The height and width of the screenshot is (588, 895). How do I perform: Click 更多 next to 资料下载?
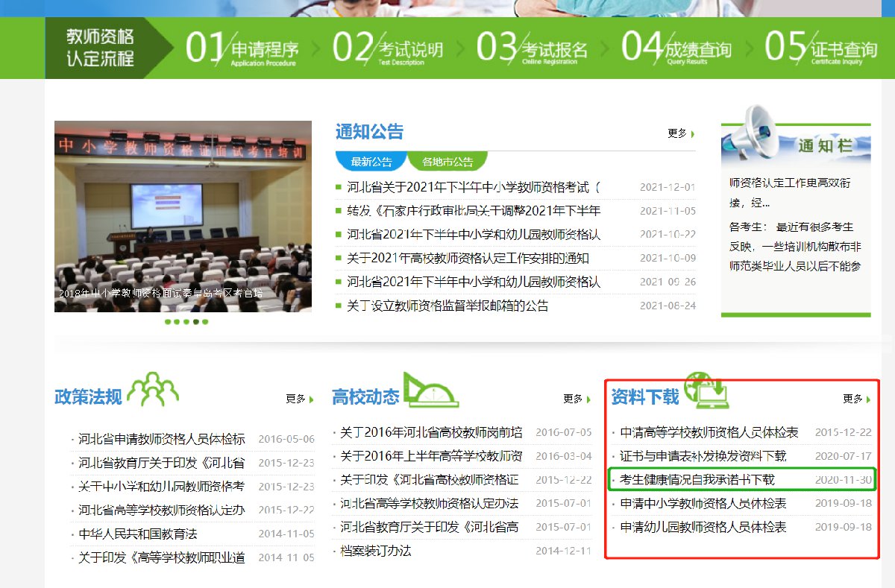click(857, 399)
